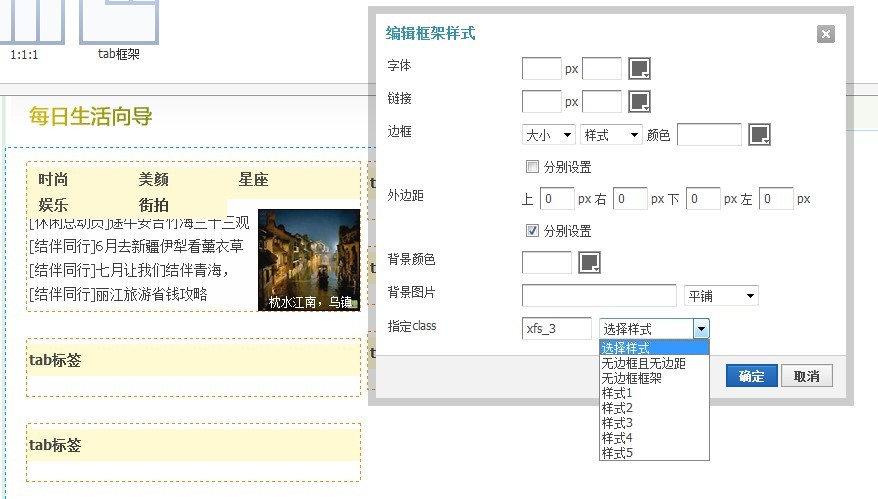Switch to the 美颜 tab
878x499 pixels.
click(x=153, y=179)
